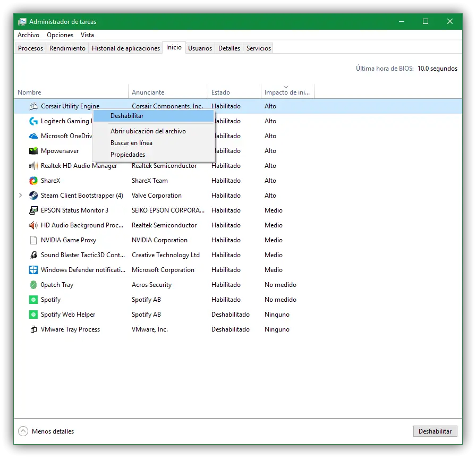Click Deshabilitado status of VMware Tray Process

tap(231, 329)
